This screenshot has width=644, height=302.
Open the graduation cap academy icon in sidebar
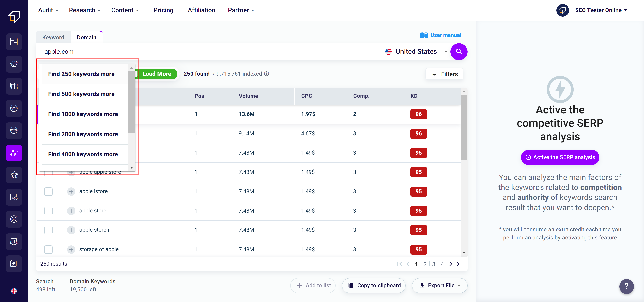14,64
